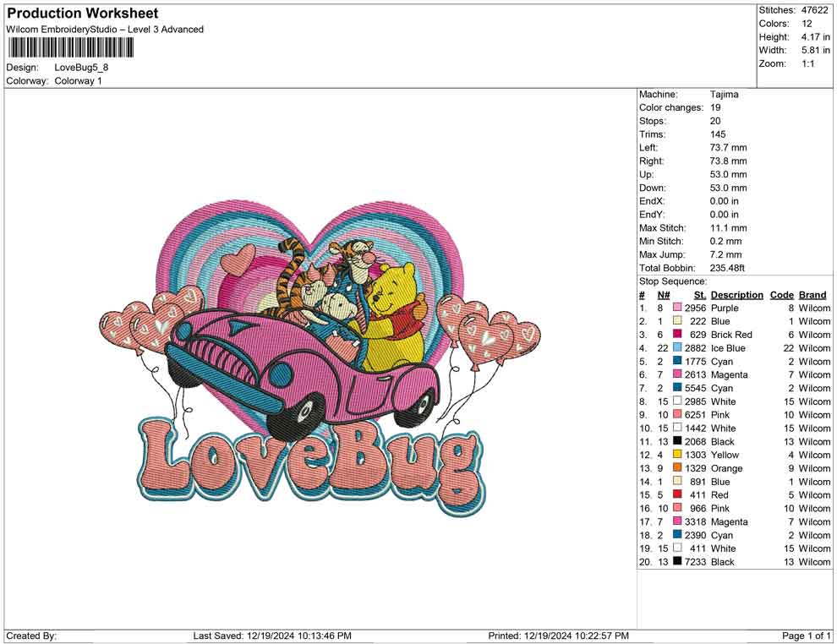Click the machine value 'Tajima'
Image resolution: width=837 pixels, height=644 pixels.
pyautogui.click(x=724, y=95)
